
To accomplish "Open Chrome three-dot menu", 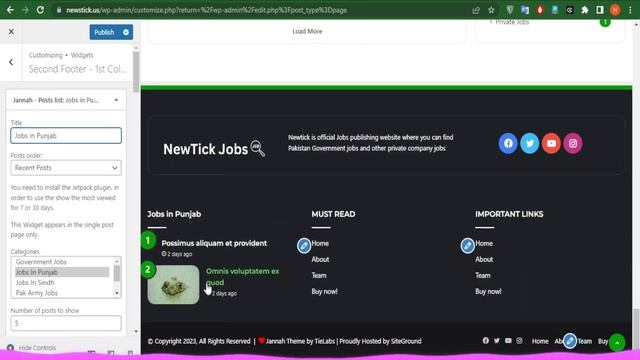I will coord(630,10).
